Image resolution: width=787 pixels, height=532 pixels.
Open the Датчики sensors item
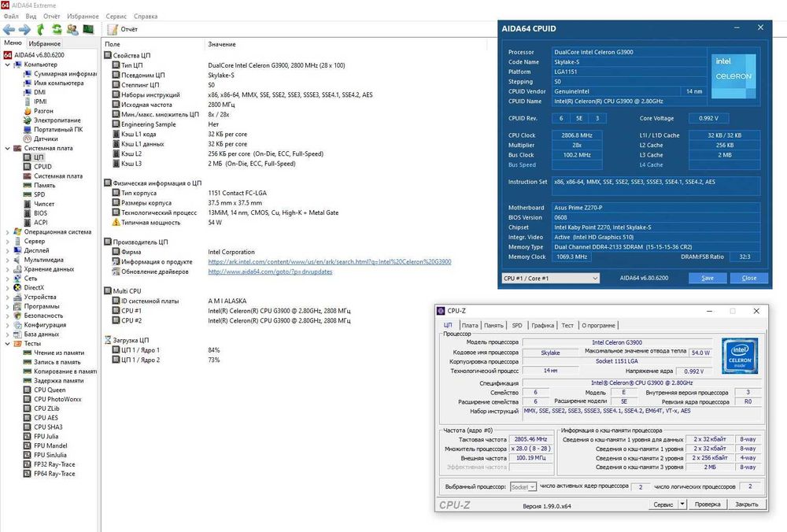click(46, 139)
